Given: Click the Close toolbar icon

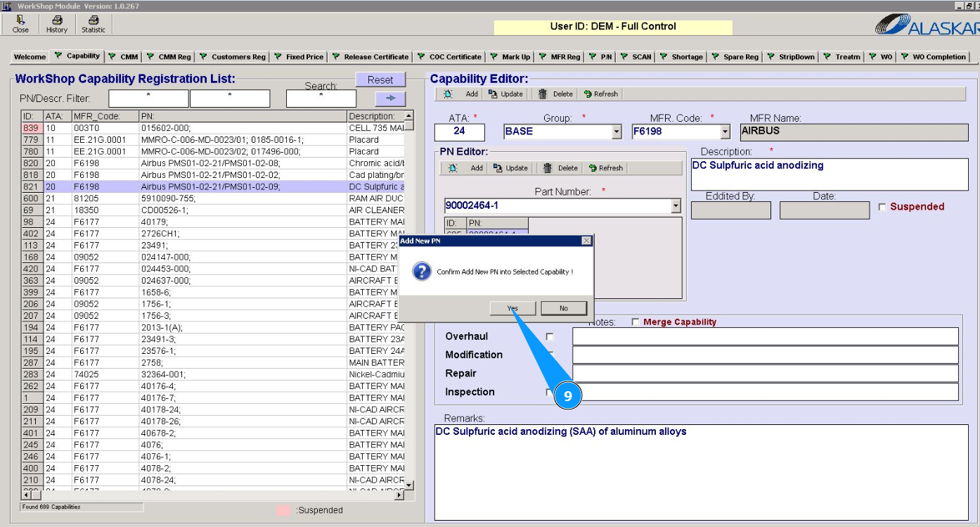Looking at the screenshot, I should coord(20,24).
